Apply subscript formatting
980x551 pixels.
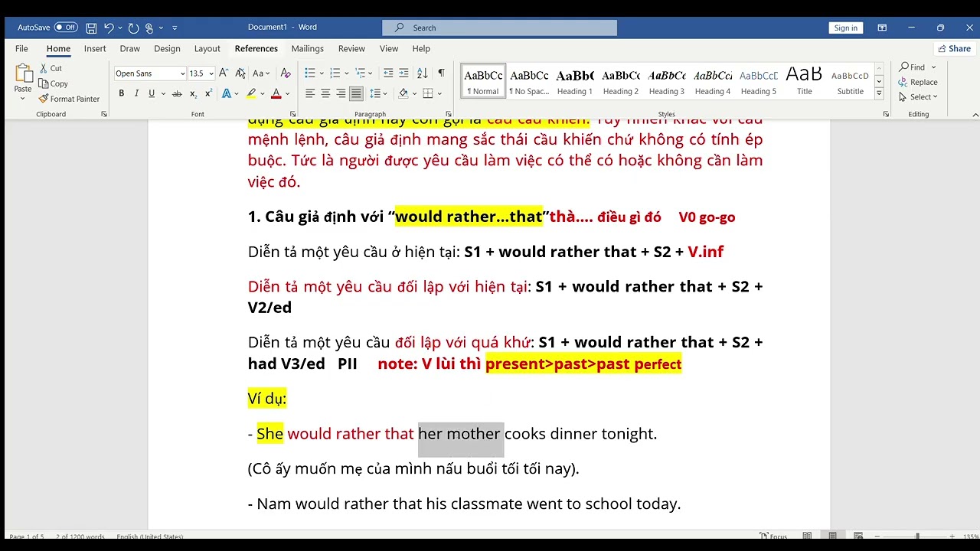[x=193, y=93]
